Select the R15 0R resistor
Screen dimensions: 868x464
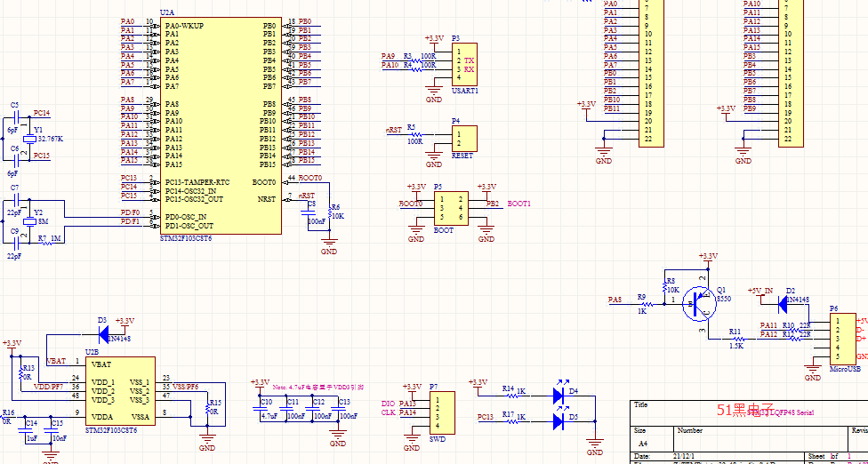[x=209, y=408]
